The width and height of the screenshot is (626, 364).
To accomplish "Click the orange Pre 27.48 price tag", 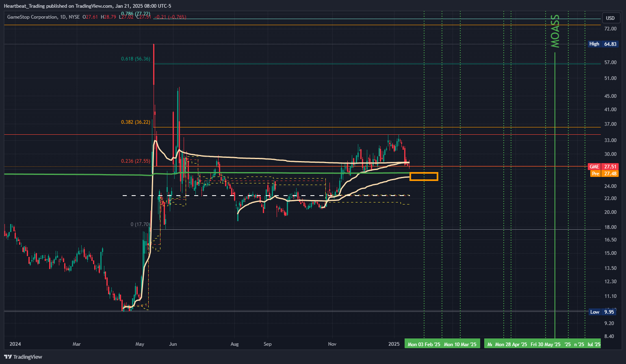I will tap(604, 174).
